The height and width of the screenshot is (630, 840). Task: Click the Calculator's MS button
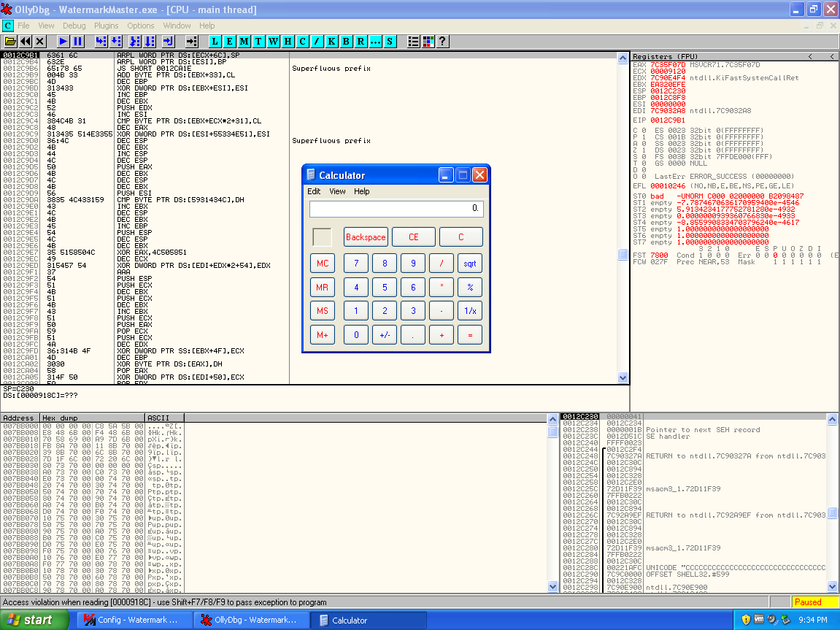click(323, 311)
